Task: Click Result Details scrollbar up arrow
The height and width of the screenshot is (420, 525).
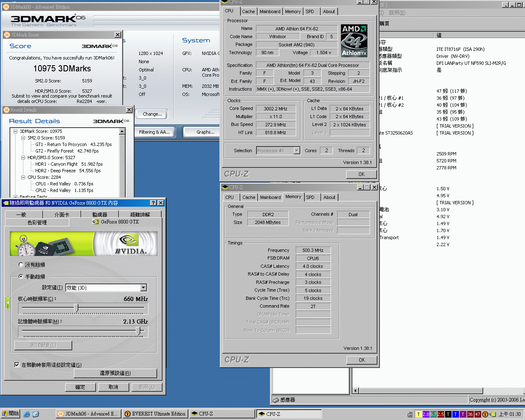Action: [x=122, y=131]
